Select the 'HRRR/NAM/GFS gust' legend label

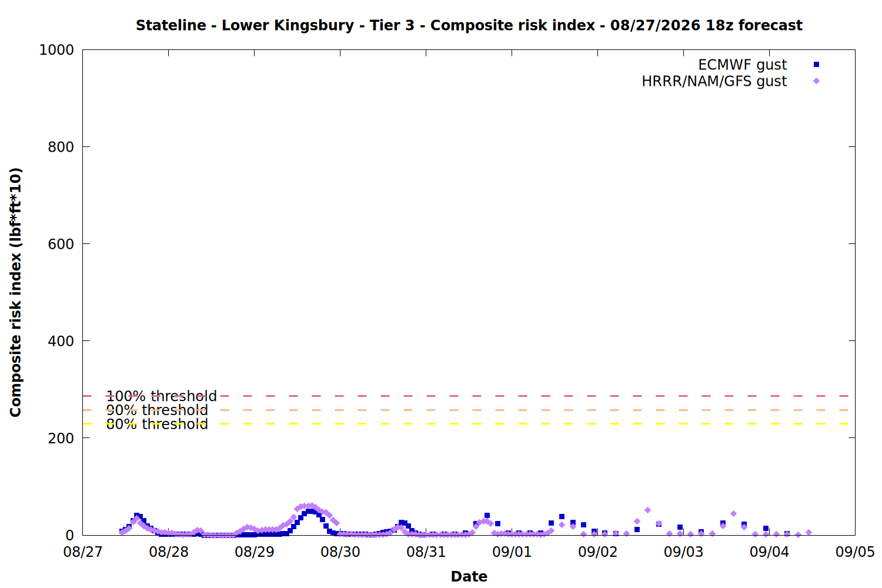[x=714, y=81]
